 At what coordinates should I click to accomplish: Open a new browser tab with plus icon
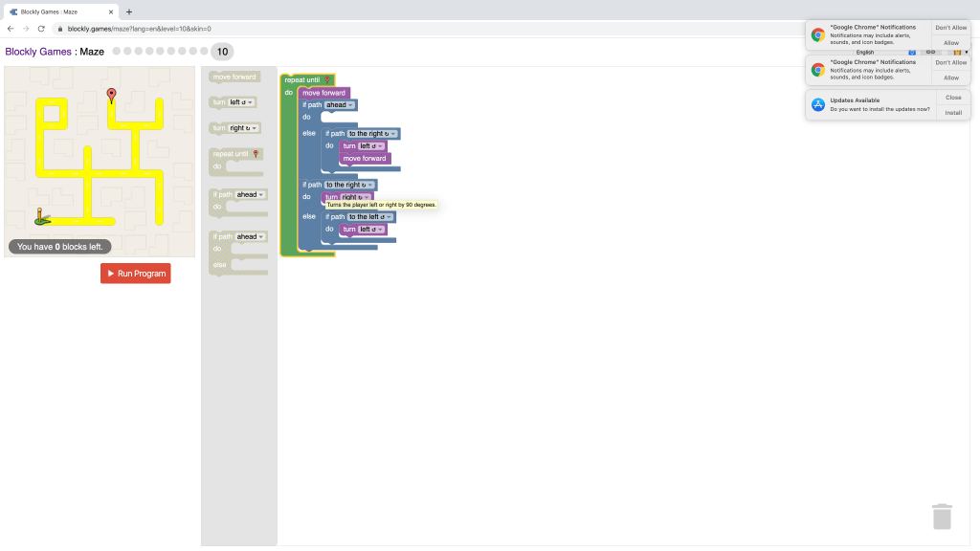129,11
